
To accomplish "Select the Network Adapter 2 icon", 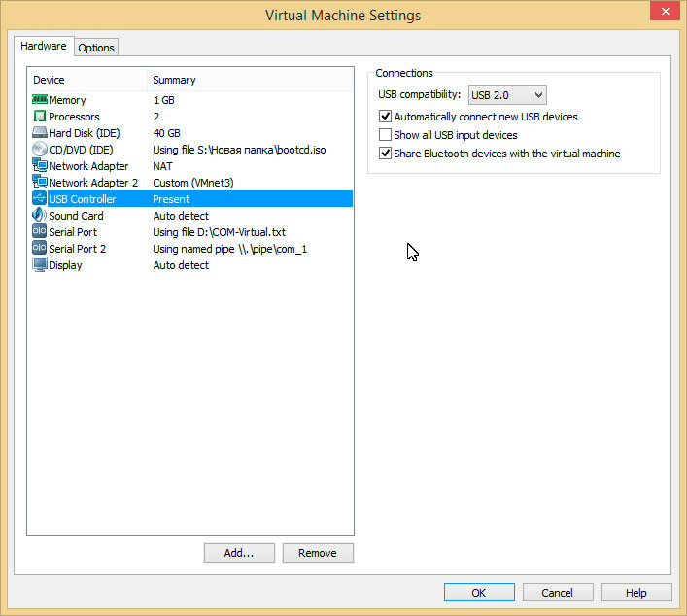I will pyautogui.click(x=40, y=183).
